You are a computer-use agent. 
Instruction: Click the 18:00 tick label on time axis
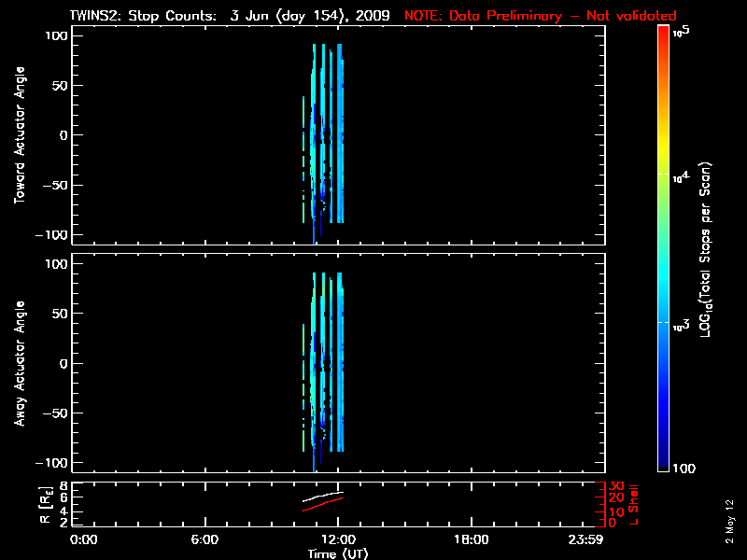471,539
